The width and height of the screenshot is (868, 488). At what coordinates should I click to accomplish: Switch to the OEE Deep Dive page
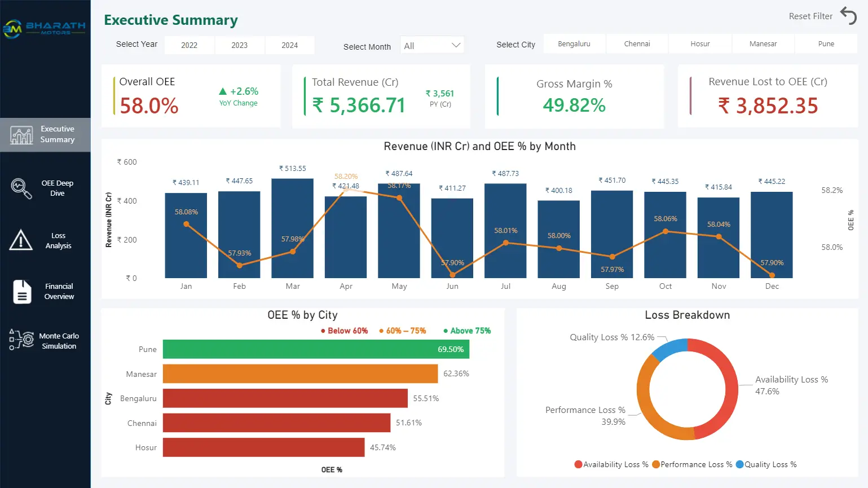[45, 187]
